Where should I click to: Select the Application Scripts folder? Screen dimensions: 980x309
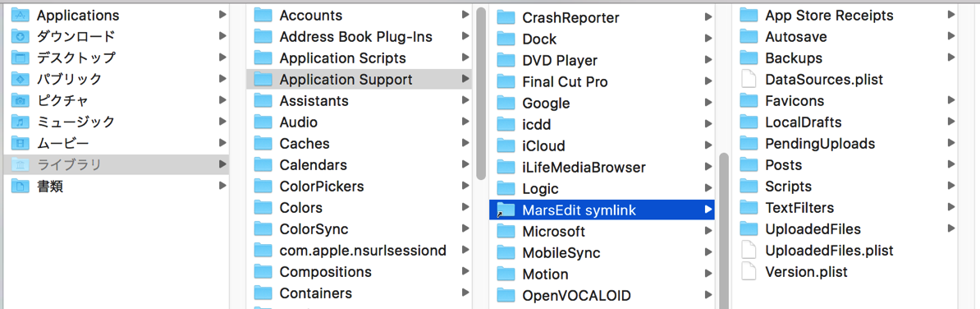pos(359,58)
